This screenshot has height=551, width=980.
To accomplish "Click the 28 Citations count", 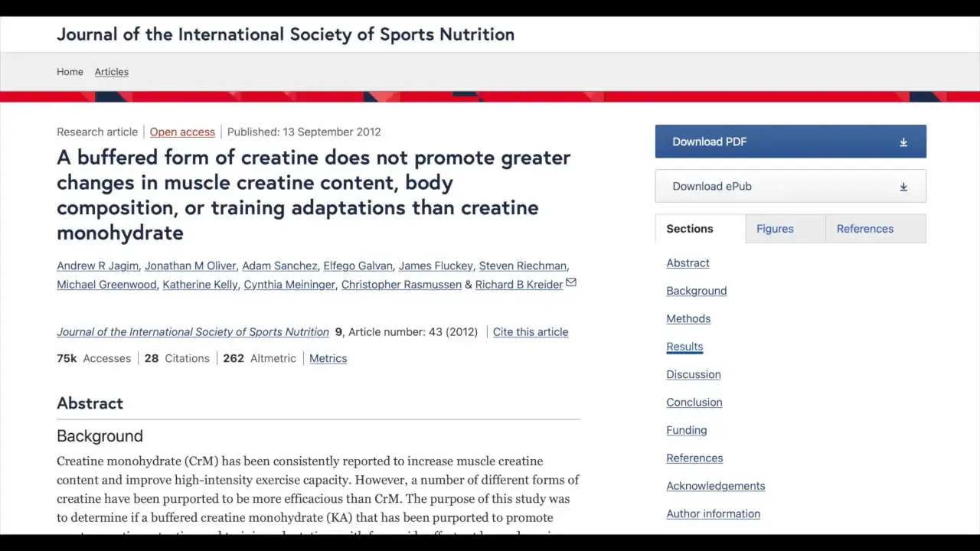I will pos(177,358).
